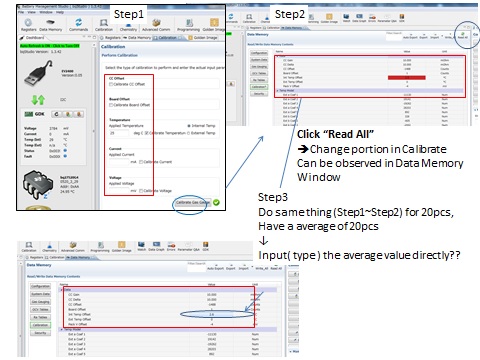Screen dimensions: 480x360
Task: Open Programming in bottom window toolbar
Action: (100, 247)
